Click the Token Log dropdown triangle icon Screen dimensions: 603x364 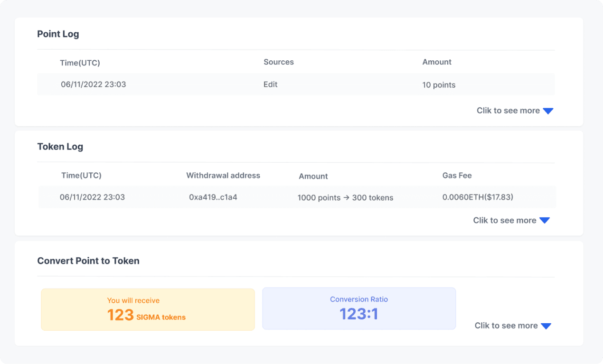click(545, 220)
